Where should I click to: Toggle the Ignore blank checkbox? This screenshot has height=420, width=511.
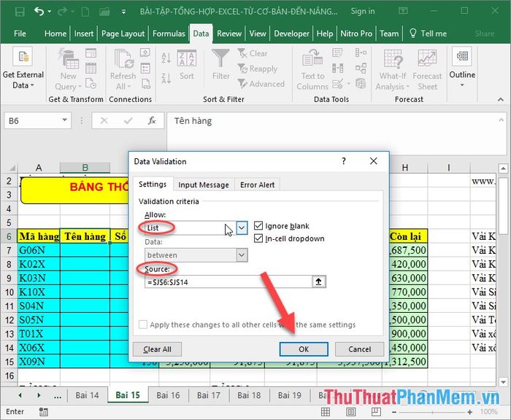tap(258, 226)
